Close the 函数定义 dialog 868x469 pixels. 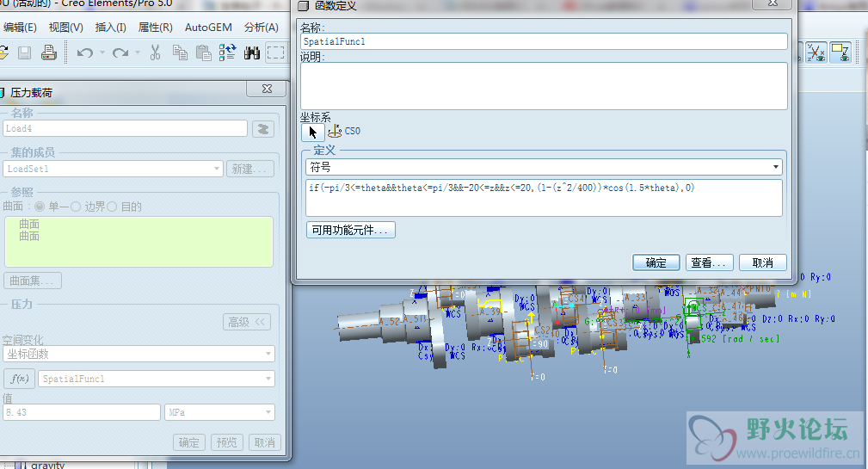773,3
